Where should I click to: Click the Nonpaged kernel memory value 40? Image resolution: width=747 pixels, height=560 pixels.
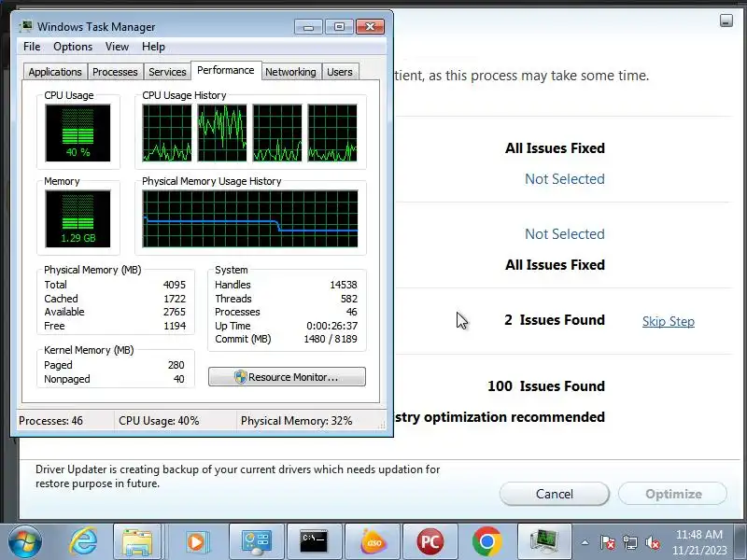pos(178,379)
